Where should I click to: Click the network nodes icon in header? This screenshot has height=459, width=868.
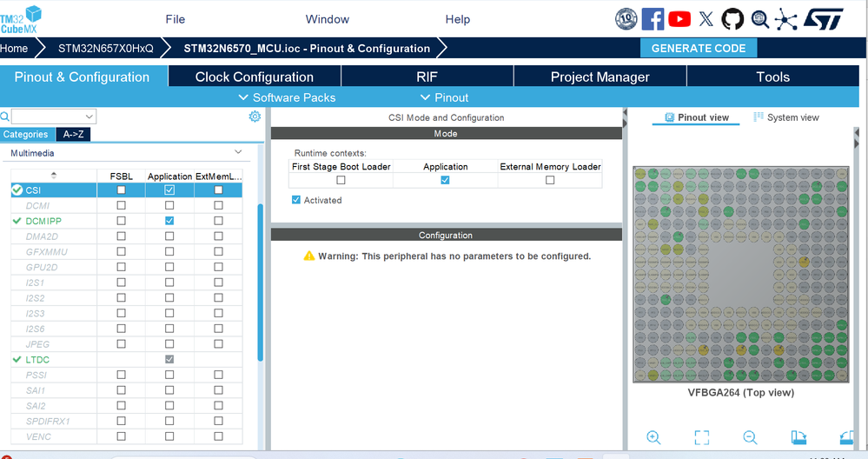pyautogui.click(x=785, y=19)
